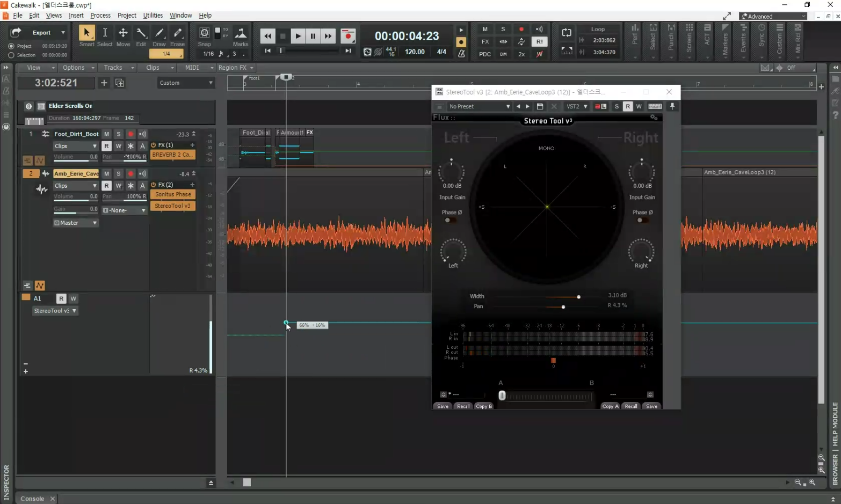
Task: Click the left Input Gain knob
Action: click(452, 172)
